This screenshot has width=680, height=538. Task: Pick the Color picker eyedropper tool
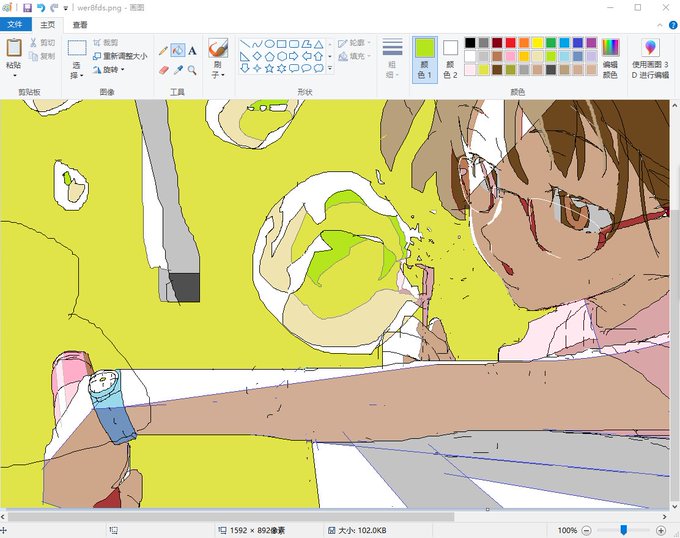click(x=178, y=70)
